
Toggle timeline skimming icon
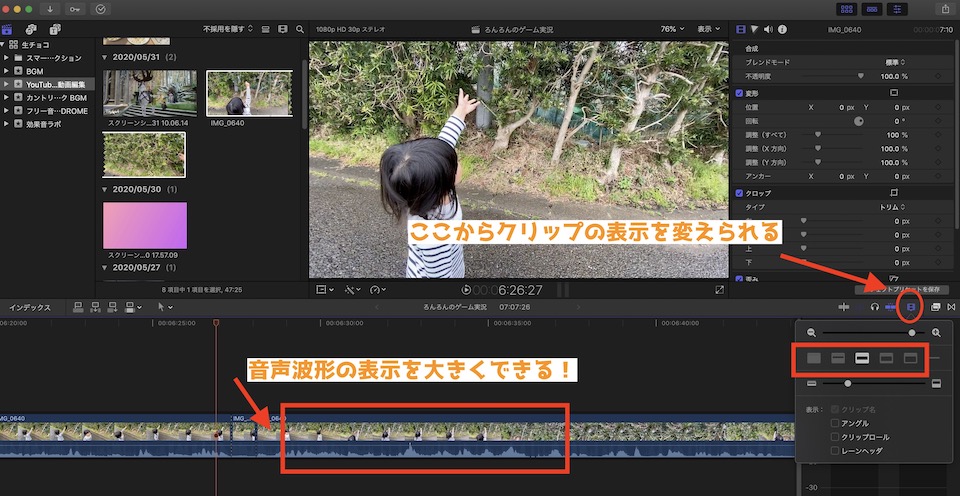point(844,307)
